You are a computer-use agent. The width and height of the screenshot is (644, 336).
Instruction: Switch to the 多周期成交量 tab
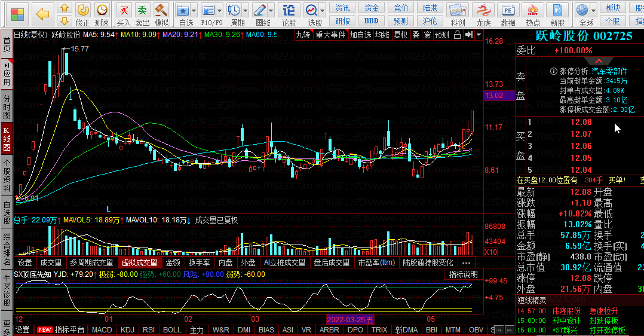tap(91, 262)
